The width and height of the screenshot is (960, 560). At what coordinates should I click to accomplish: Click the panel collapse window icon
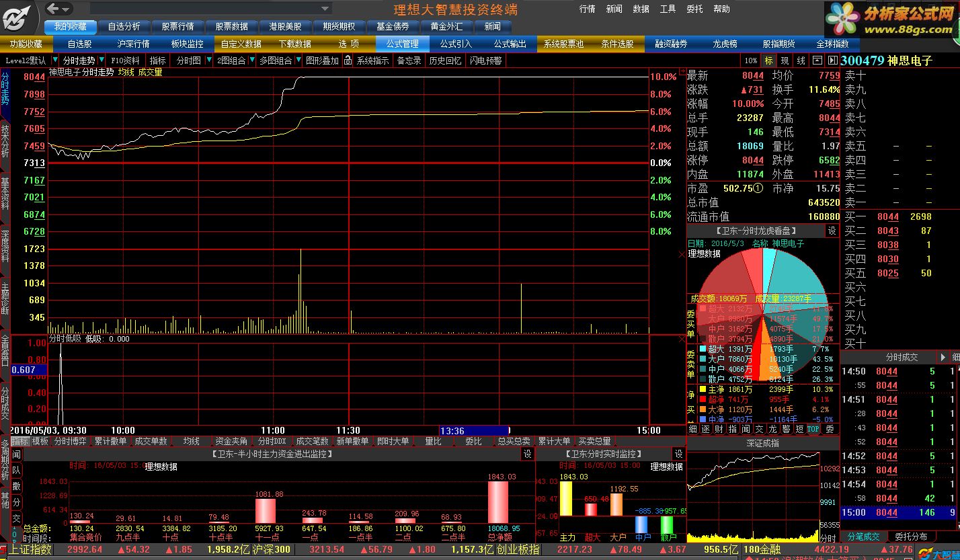(x=816, y=61)
